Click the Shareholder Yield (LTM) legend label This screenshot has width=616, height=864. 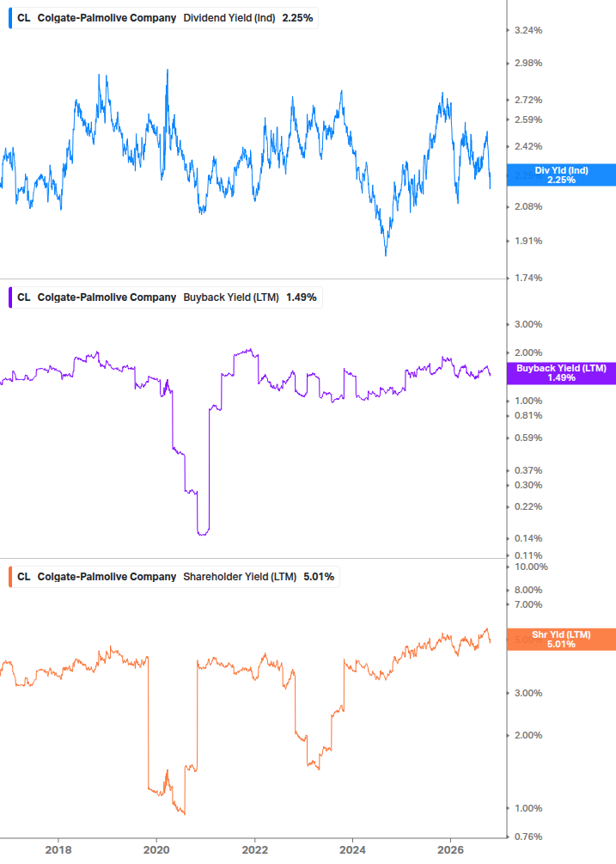point(240,576)
